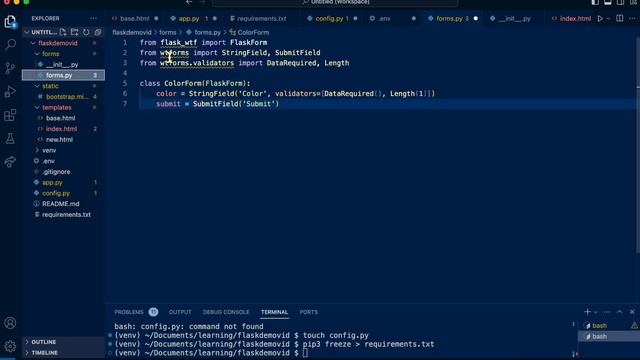Viewport: 640px width, 360px height.
Task: Maximize the terminal panel size
Action: click(x=620, y=312)
